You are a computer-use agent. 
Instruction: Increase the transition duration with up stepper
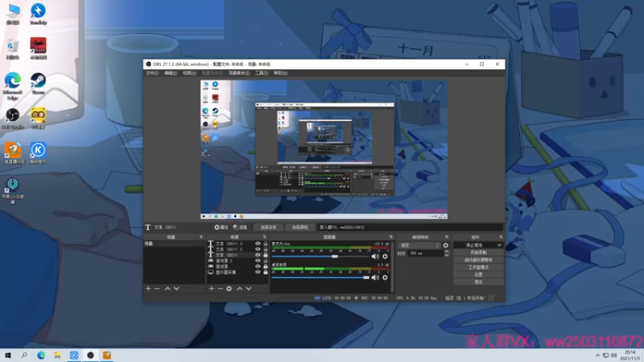point(447,252)
